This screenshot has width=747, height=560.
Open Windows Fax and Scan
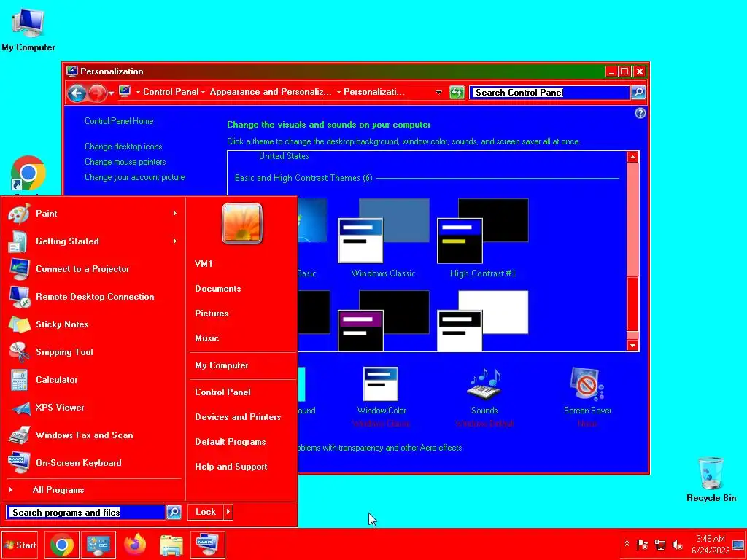pos(93,435)
